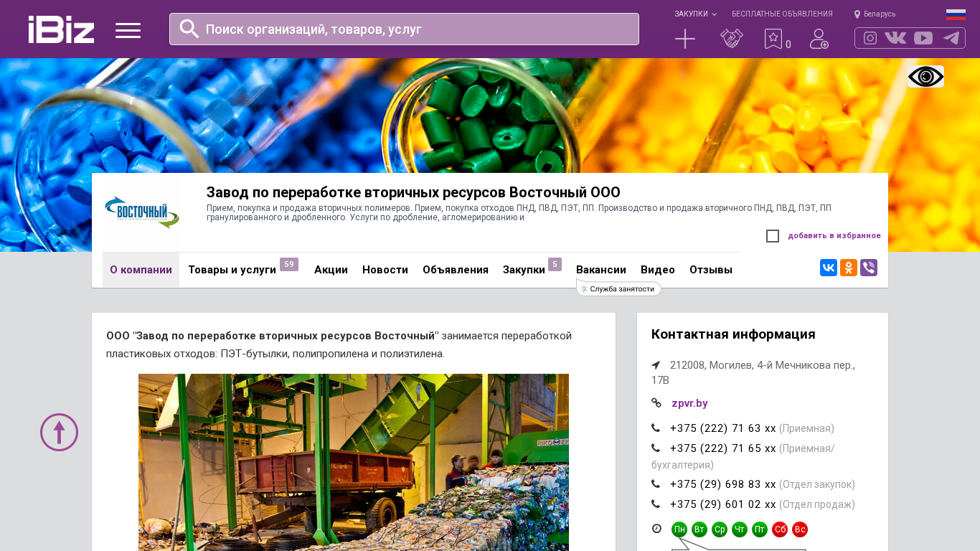This screenshot has height=551, width=980.
Task: Click the scroll-to-top arrow button
Action: 59,432
